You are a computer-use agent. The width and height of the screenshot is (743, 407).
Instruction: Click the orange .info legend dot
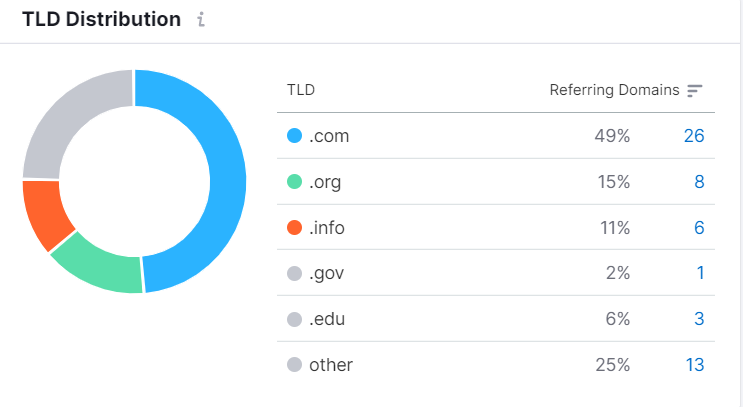tap(294, 227)
